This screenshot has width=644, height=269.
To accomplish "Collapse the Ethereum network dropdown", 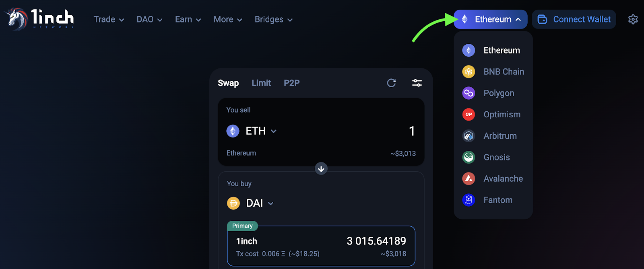I will 490,19.
